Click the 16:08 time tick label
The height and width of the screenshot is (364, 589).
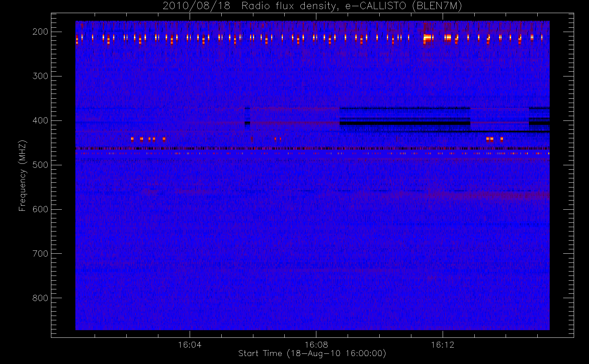point(316,345)
